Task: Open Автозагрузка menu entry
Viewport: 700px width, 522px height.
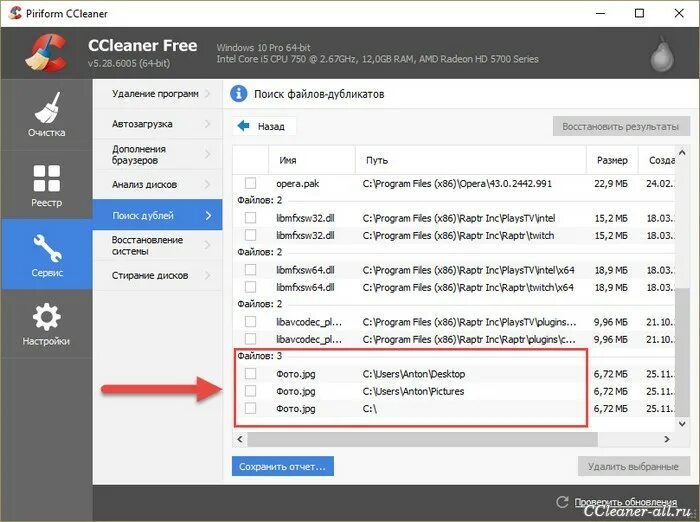Action: tap(158, 124)
